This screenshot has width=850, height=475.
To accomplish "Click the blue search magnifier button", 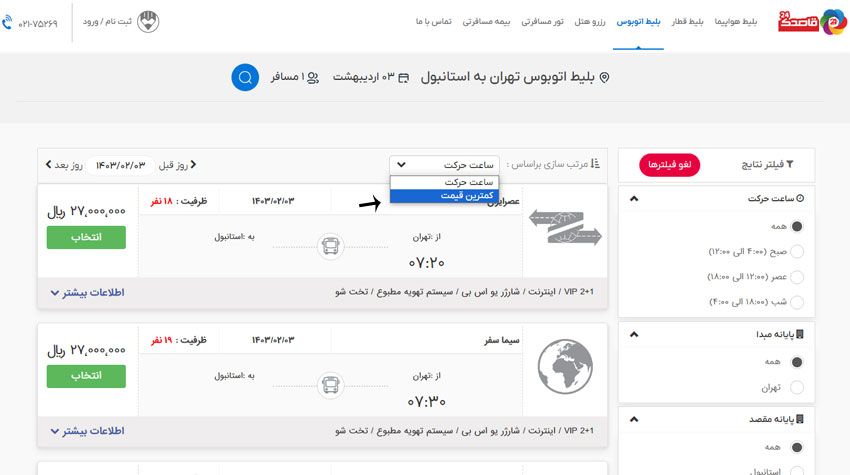I will coord(245,78).
